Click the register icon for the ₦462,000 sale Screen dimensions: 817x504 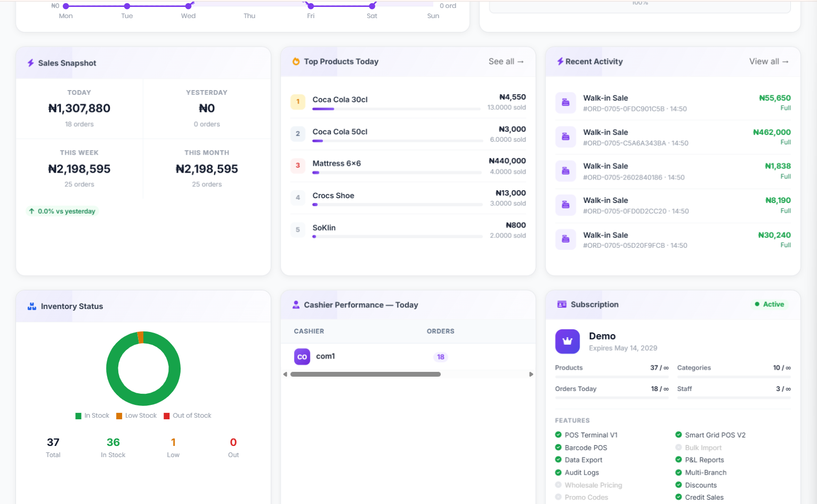tap(565, 137)
